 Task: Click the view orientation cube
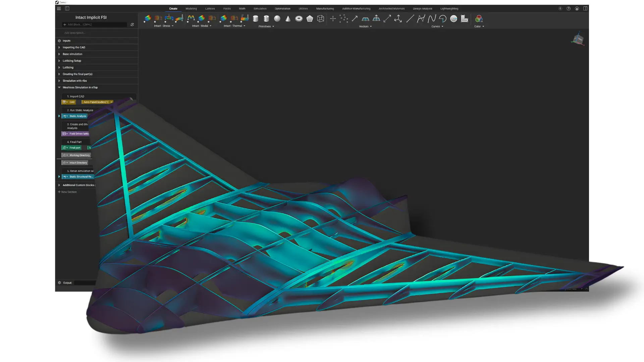578,39
